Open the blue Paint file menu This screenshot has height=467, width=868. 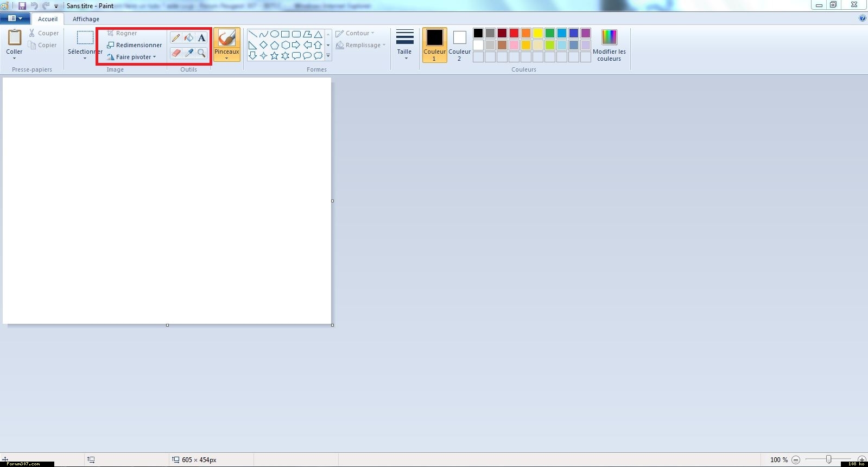pyautogui.click(x=15, y=18)
